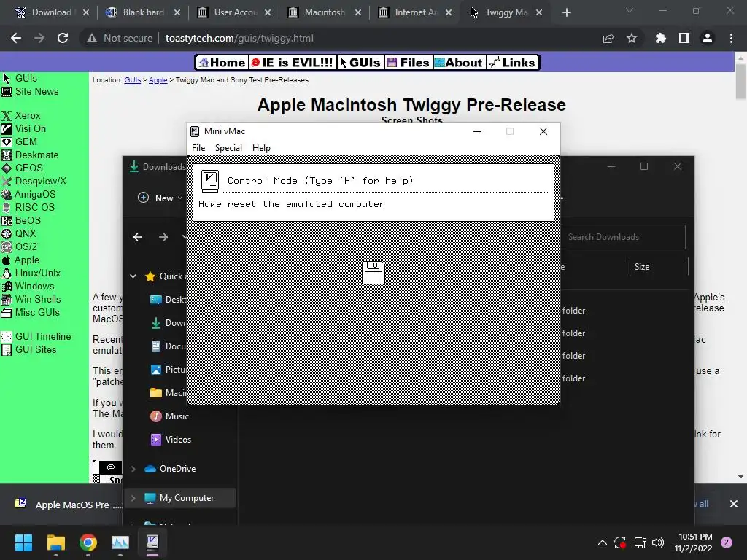The width and height of the screenshot is (747, 560).
Task: Open volume speaker tray icon
Action: (x=658, y=542)
